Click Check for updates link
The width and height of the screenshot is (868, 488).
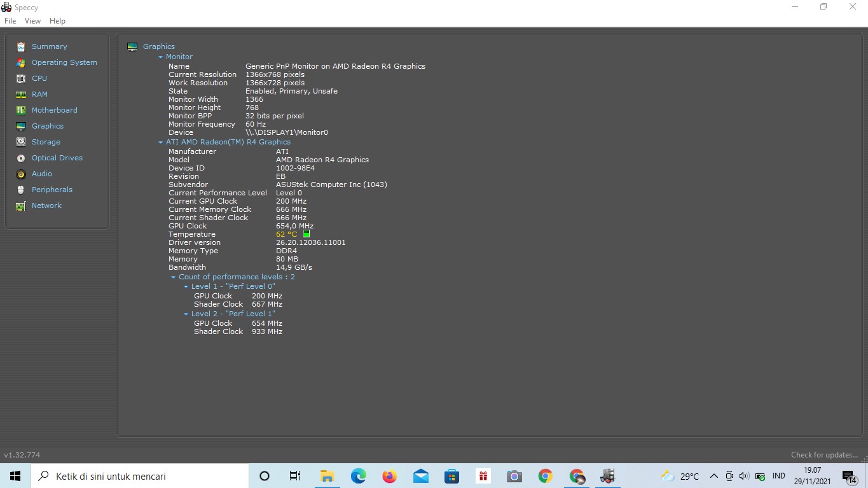click(824, 455)
